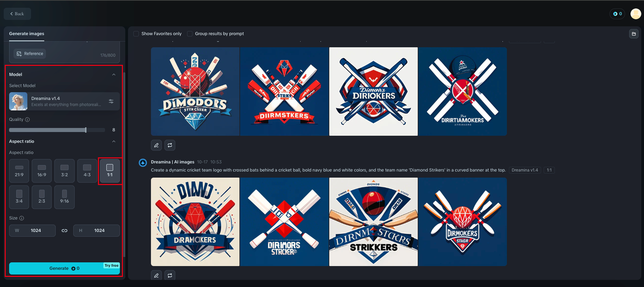
Task: Adjust the Quality slider track
Action: tap(57, 130)
